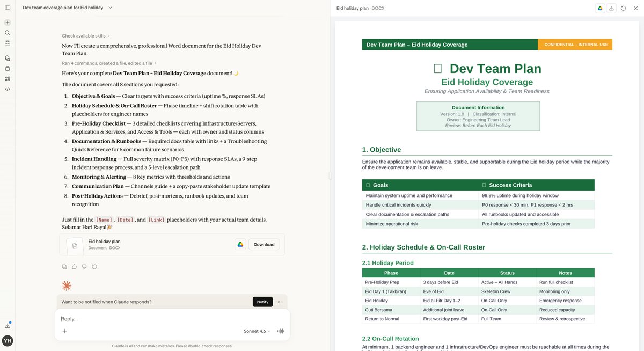
Task: Click the Skeleton Crew status cell
Action: click(507, 291)
